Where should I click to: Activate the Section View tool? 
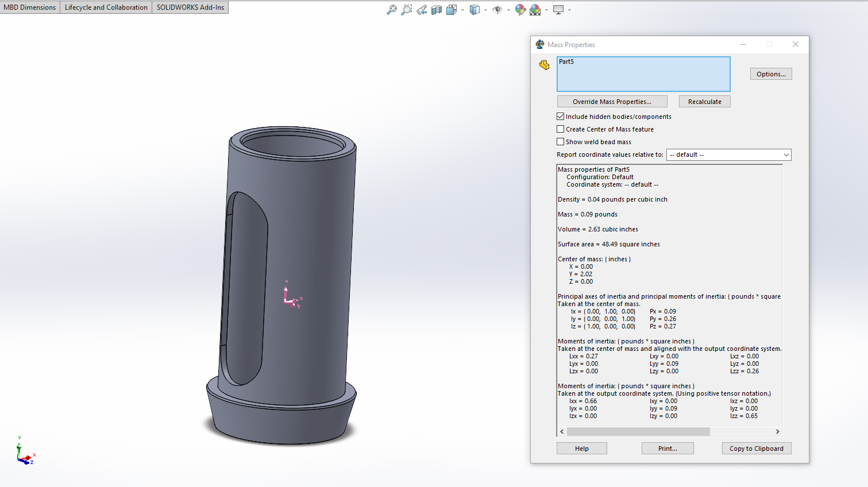pos(437,10)
